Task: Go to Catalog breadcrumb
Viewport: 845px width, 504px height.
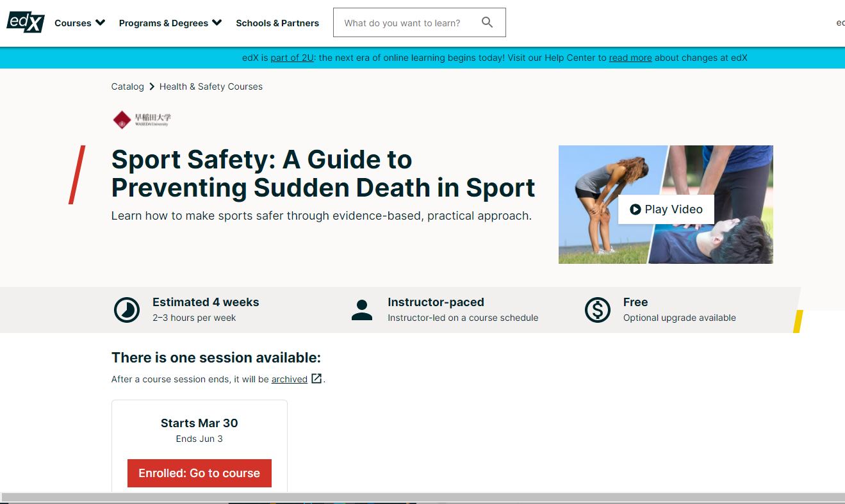Action: pyautogui.click(x=127, y=86)
